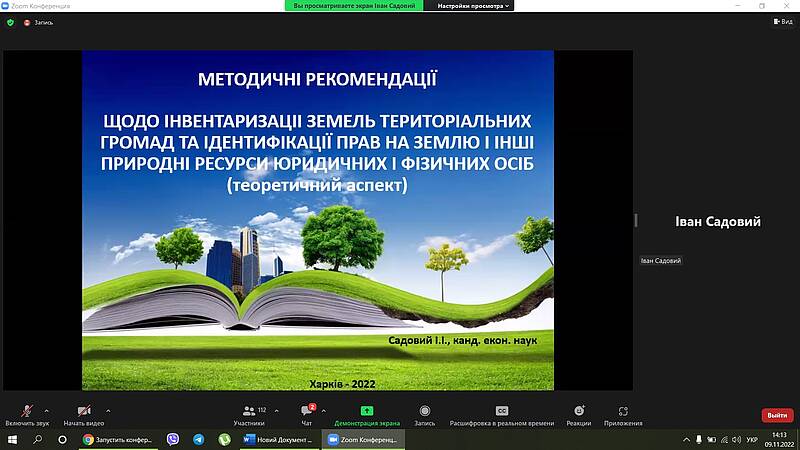Image resolution: width=800 pixels, height=450 pixels.
Task: Click the green screen-viewing notification banner
Action: point(354,6)
